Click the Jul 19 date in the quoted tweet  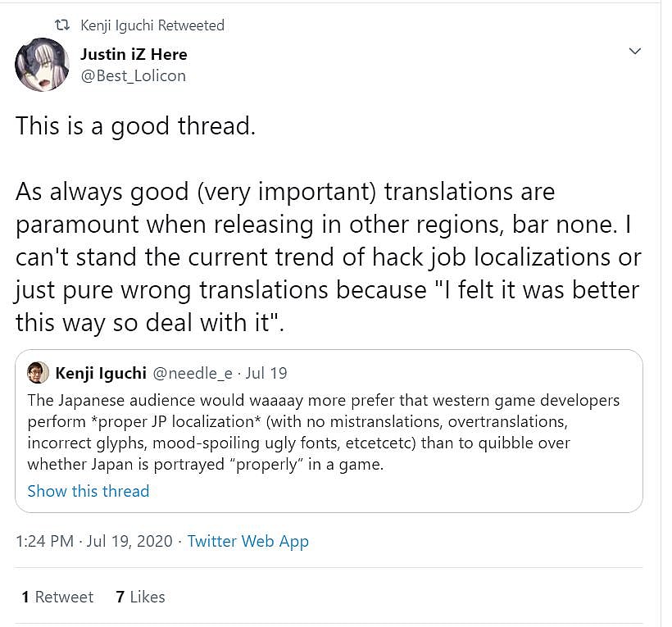[266, 373]
